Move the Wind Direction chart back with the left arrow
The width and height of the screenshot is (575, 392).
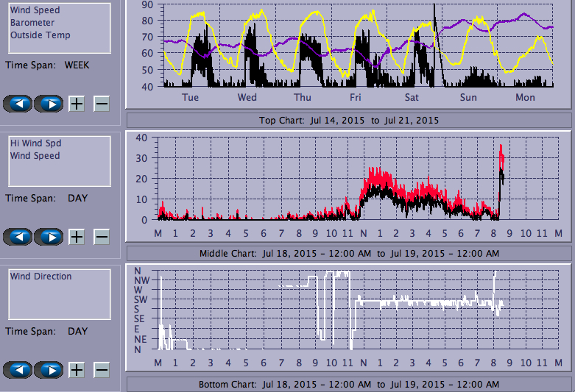pyautogui.click(x=18, y=369)
